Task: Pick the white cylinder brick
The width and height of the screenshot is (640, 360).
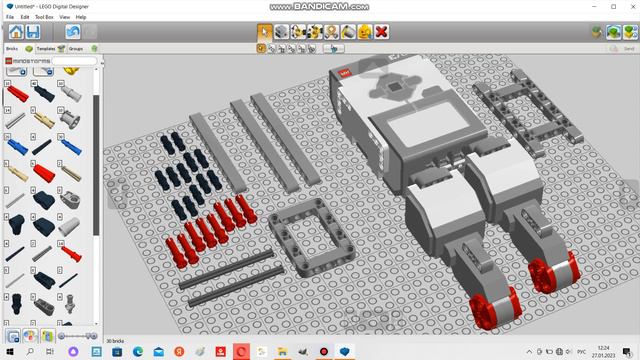Action: tap(69, 226)
